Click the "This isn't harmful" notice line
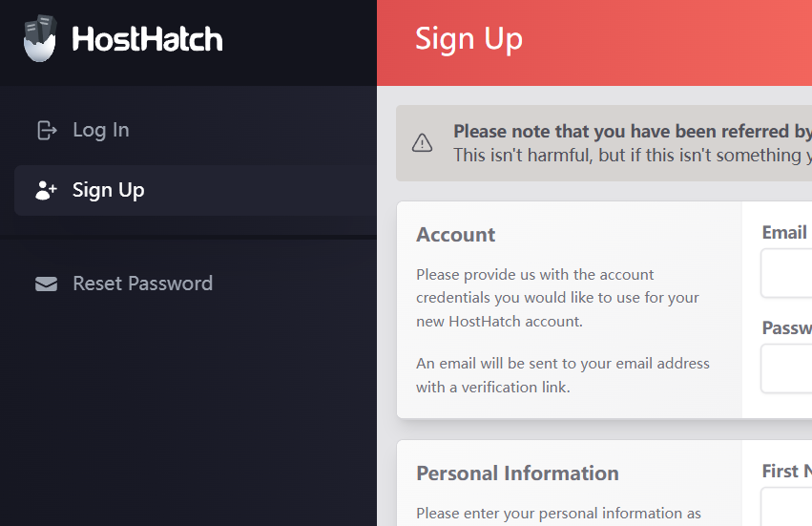Screen dimensions: 812x526 [x=632, y=155]
